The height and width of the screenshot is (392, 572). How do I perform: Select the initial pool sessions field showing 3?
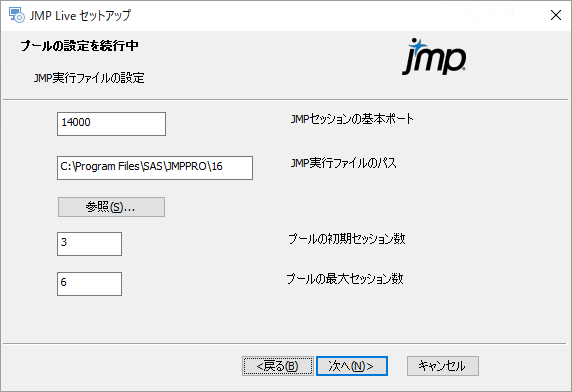pos(89,244)
